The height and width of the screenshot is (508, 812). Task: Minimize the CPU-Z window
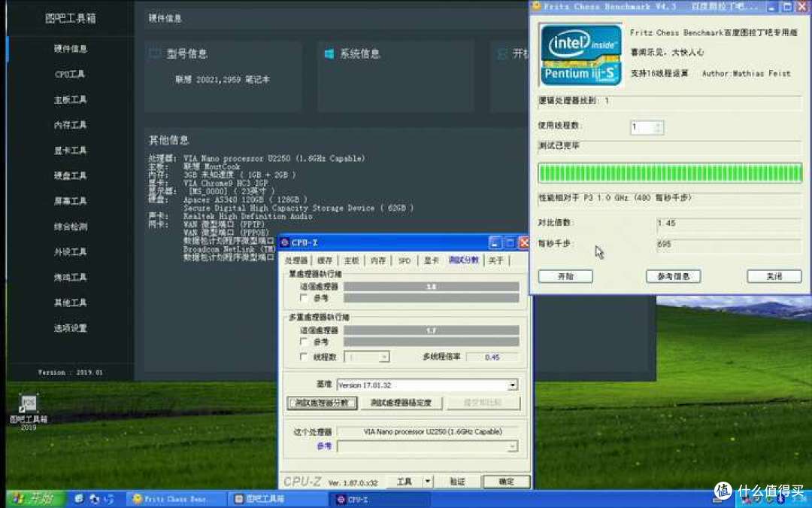pyautogui.click(x=495, y=242)
